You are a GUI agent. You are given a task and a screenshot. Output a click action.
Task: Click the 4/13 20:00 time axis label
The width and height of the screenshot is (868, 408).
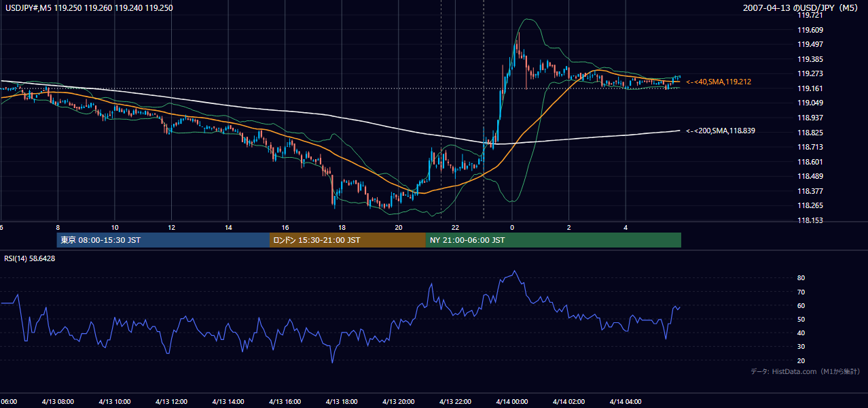click(x=399, y=401)
